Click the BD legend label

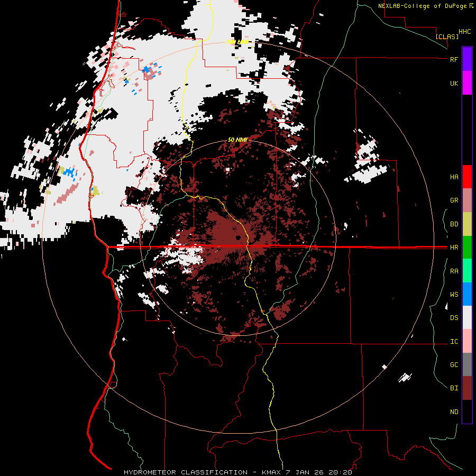pyautogui.click(x=454, y=224)
